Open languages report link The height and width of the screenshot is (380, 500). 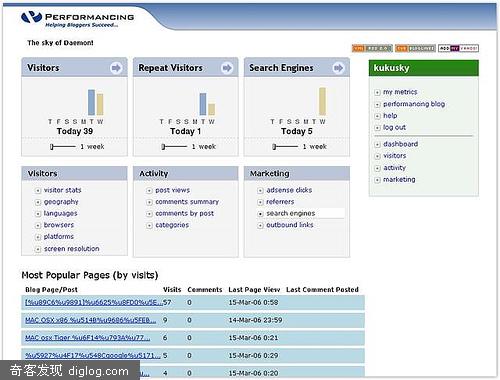[60, 213]
